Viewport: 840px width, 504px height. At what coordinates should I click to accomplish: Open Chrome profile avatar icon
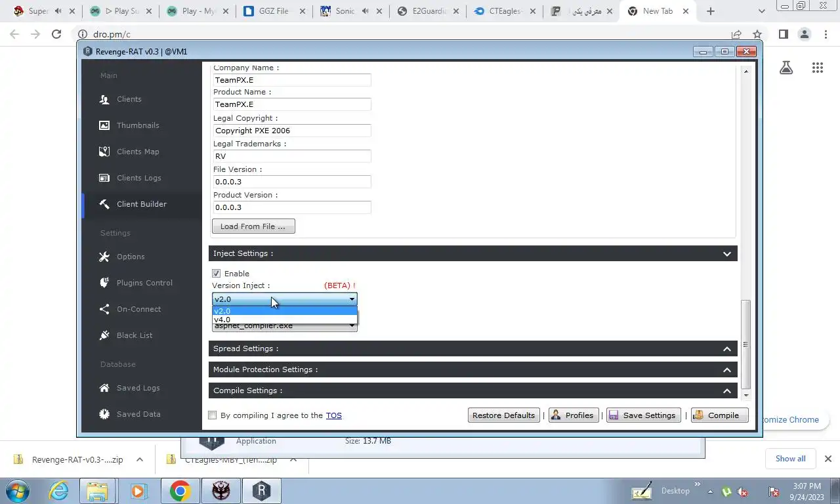tap(804, 34)
